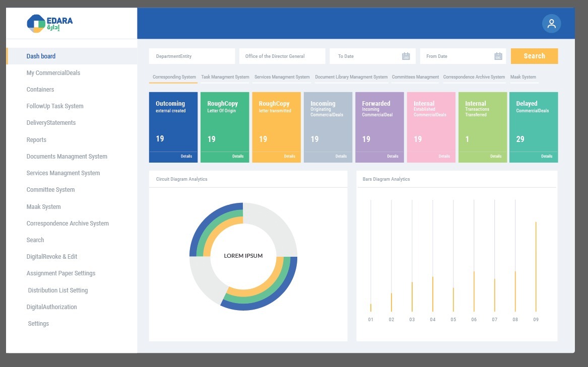The width and height of the screenshot is (588, 367).
Task: Go to Distribution List Setting
Action: 58,290
